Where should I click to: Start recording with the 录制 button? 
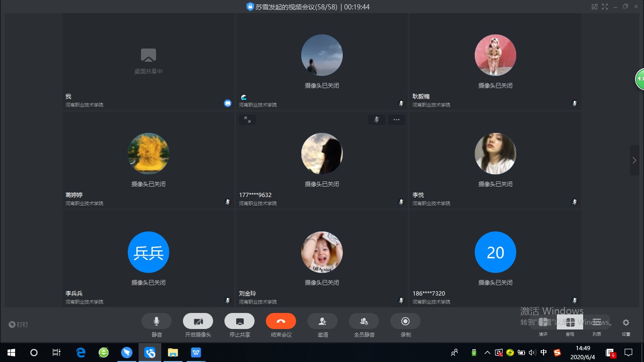pyautogui.click(x=405, y=321)
